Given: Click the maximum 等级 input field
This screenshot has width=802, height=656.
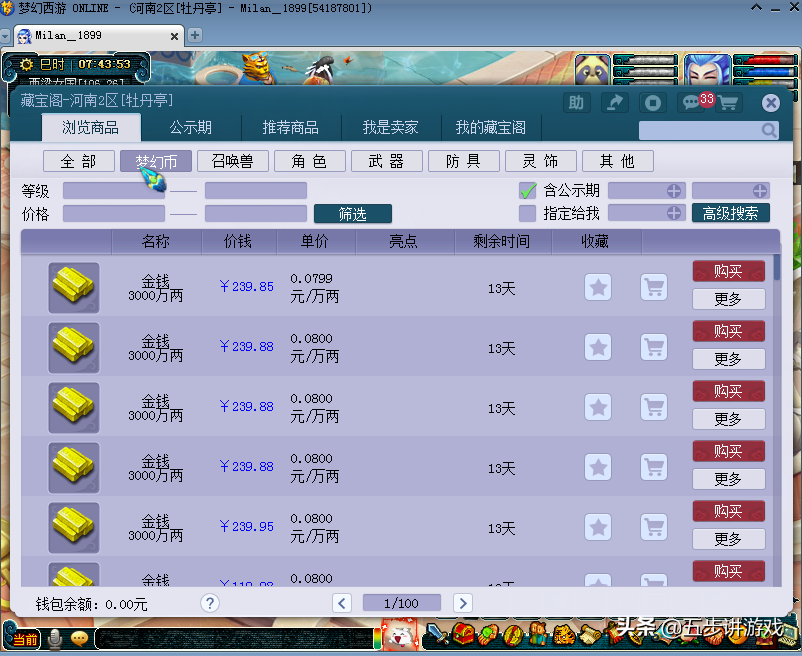Looking at the screenshot, I should pyautogui.click(x=256, y=191).
